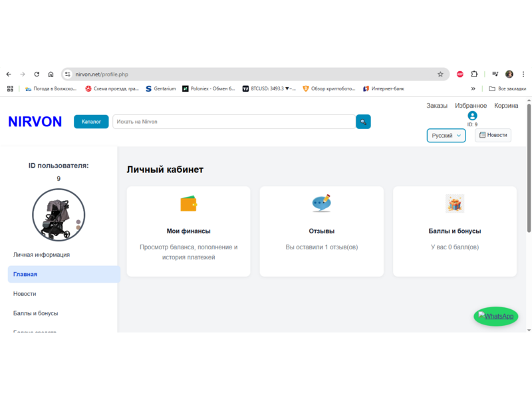The height and width of the screenshot is (399, 532).
Task: Open Баллы и бонусы in sidebar menu
Action: [35, 313]
